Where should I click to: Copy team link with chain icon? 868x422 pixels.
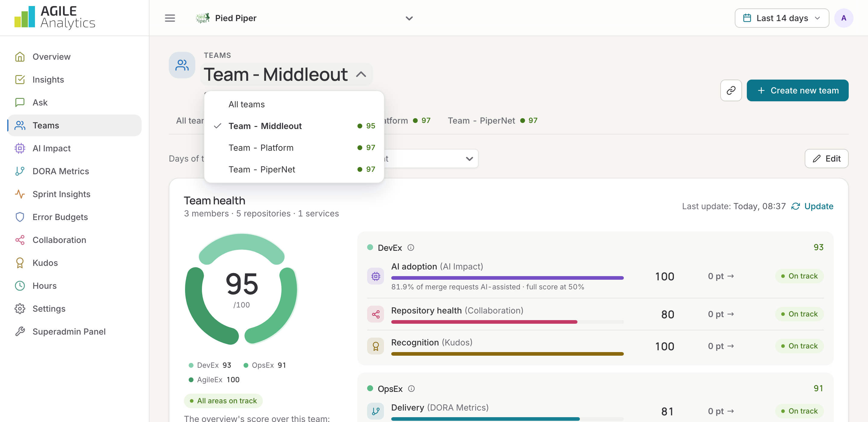[731, 90]
